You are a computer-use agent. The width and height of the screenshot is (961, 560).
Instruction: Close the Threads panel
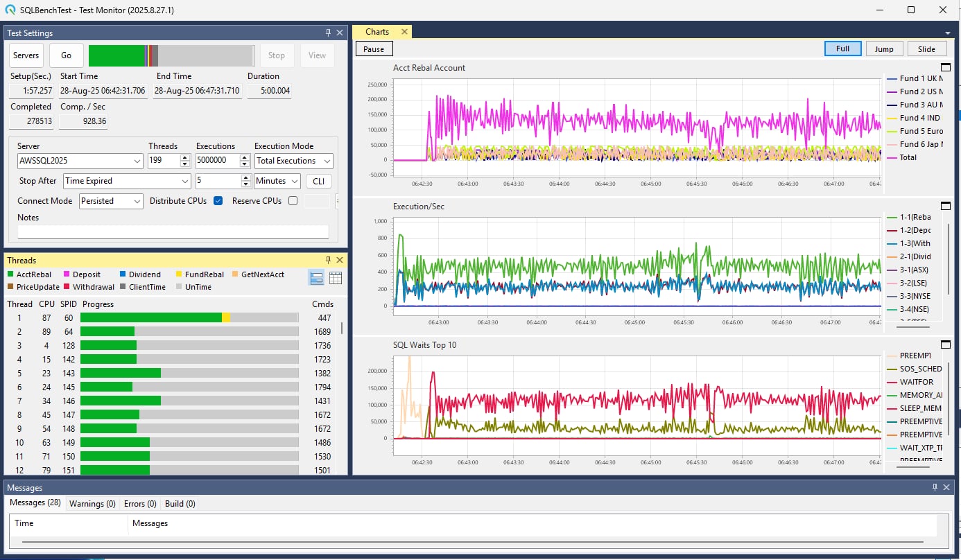pos(340,260)
